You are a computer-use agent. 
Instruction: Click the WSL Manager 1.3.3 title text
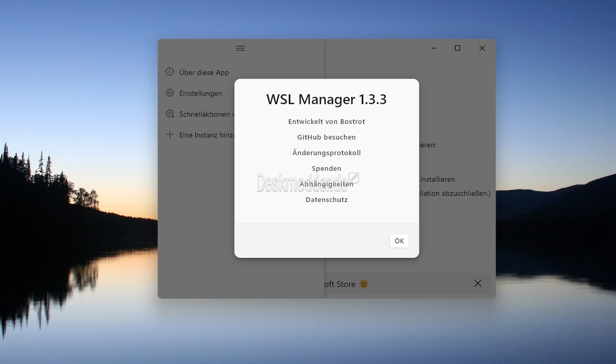pos(326,99)
